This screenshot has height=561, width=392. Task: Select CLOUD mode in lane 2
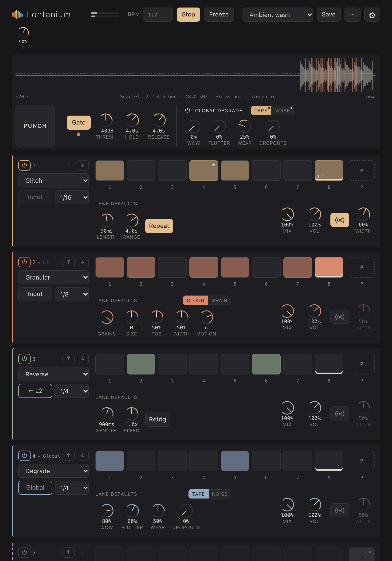(195, 300)
